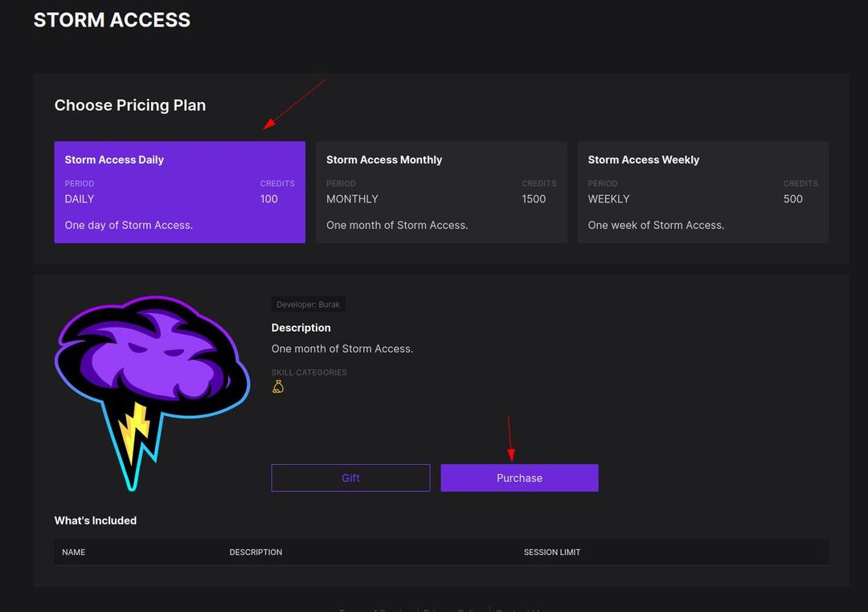Click the STORM ACCESS page title
Screen dimensions: 868x612
(x=112, y=19)
